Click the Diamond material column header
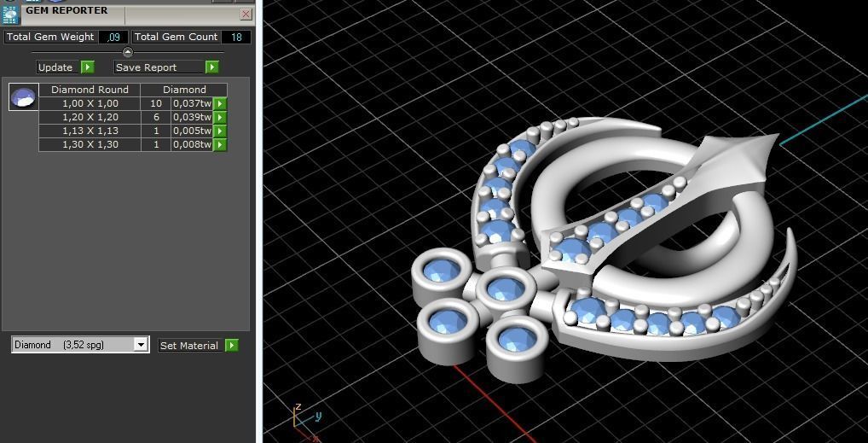868x443 pixels. (x=184, y=90)
